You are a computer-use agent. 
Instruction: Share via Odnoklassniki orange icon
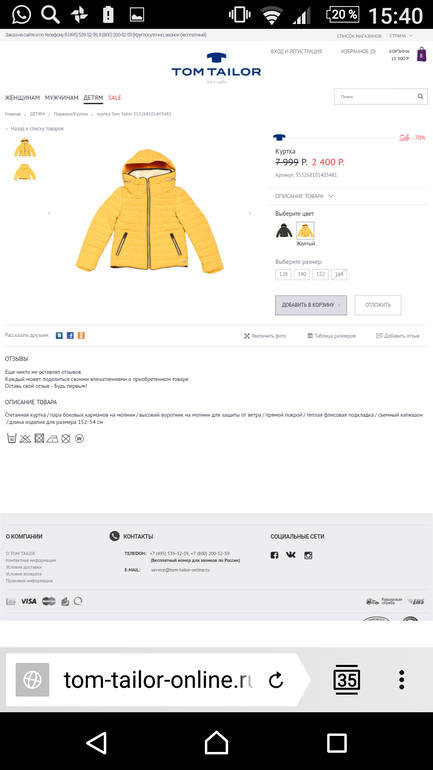tap(81, 335)
